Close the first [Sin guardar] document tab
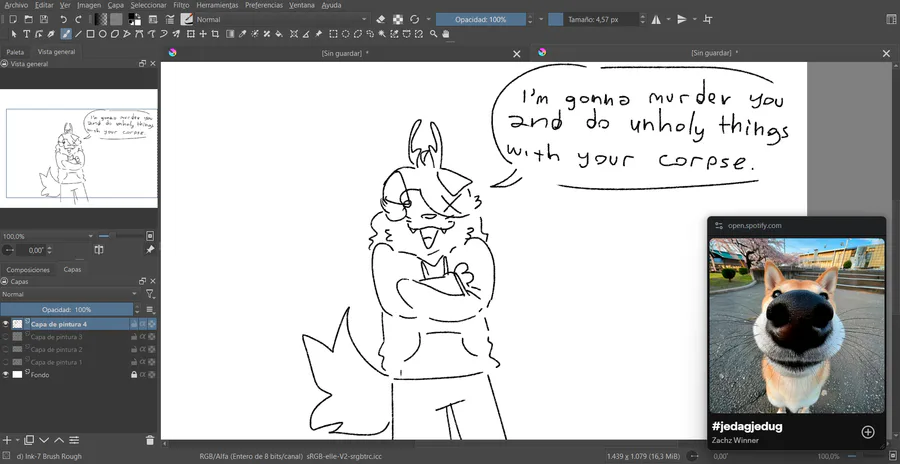This screenshot has width=900, height=464. tap(517, 53)
